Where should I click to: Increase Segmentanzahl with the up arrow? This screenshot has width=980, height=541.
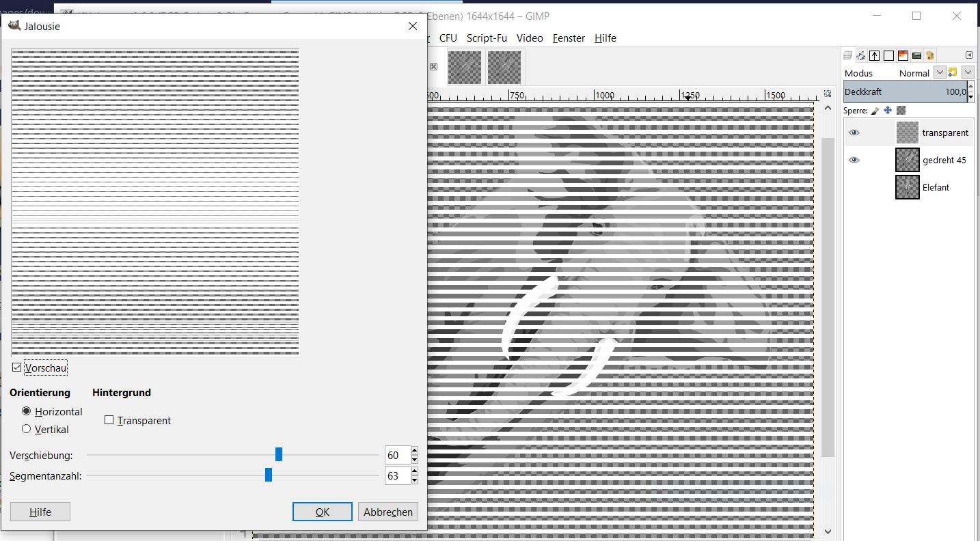(x=414, y=471)
